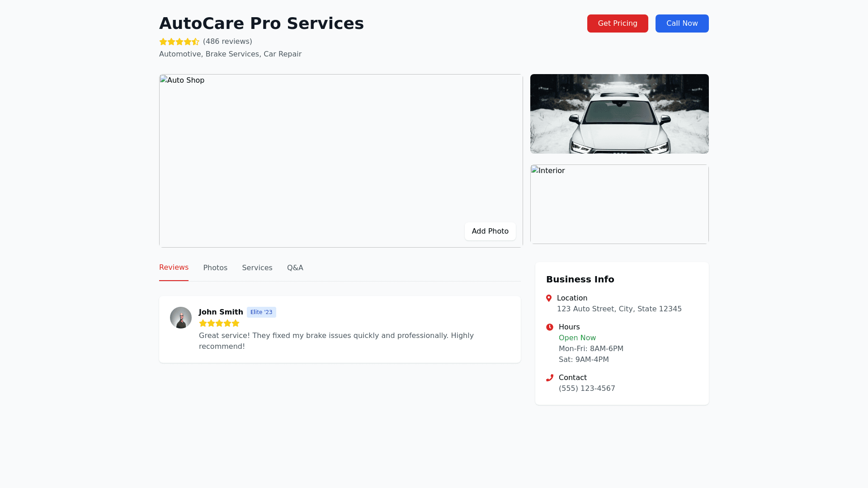Click John Smith's profile avatar
This screenshot has width=868, height=488.
[x=181, y=318]
